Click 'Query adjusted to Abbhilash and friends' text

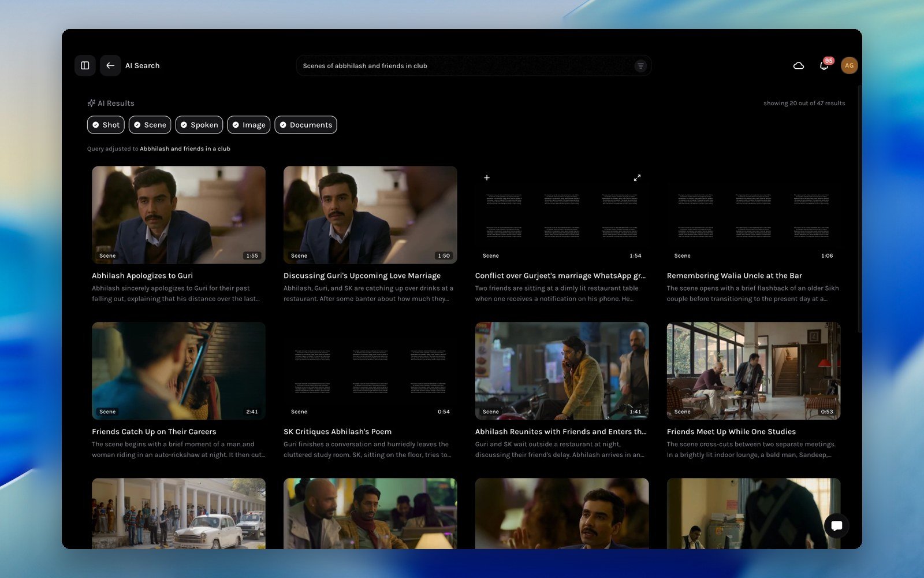click(x=159, y=149)
